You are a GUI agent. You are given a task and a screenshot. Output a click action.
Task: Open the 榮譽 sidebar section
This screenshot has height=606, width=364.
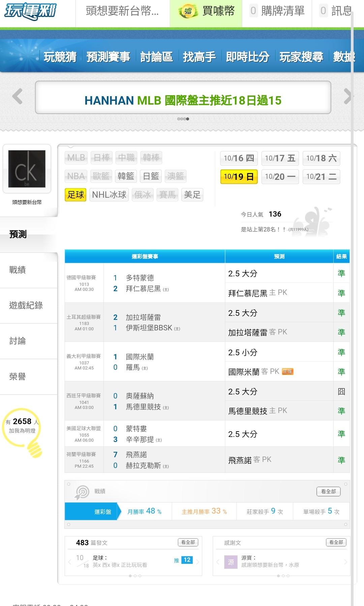[x=29, y=377]
